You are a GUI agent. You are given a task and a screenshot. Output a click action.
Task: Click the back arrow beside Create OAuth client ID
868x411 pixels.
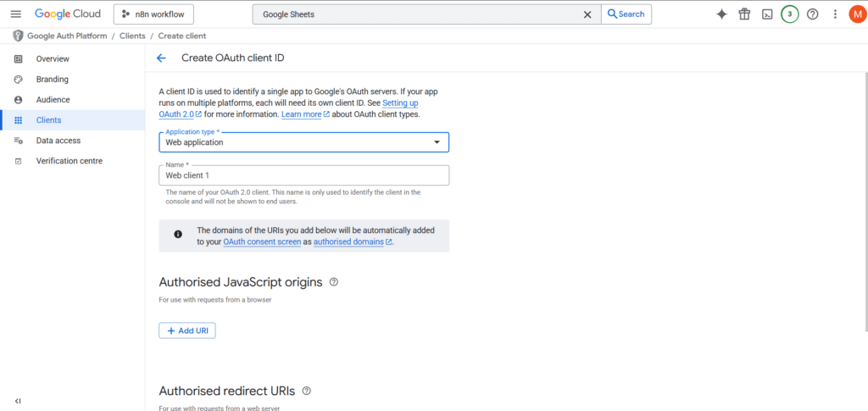[x=161, y=58]
